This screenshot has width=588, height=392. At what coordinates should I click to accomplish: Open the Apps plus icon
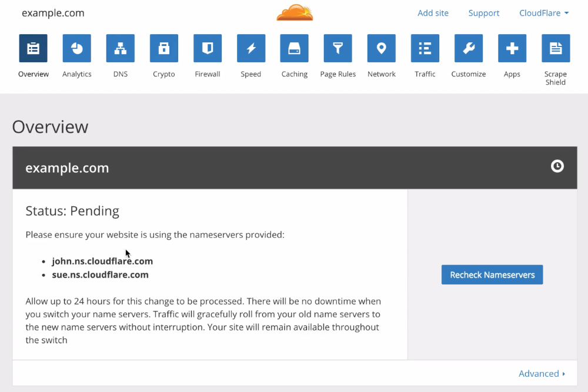click(512, 48)
